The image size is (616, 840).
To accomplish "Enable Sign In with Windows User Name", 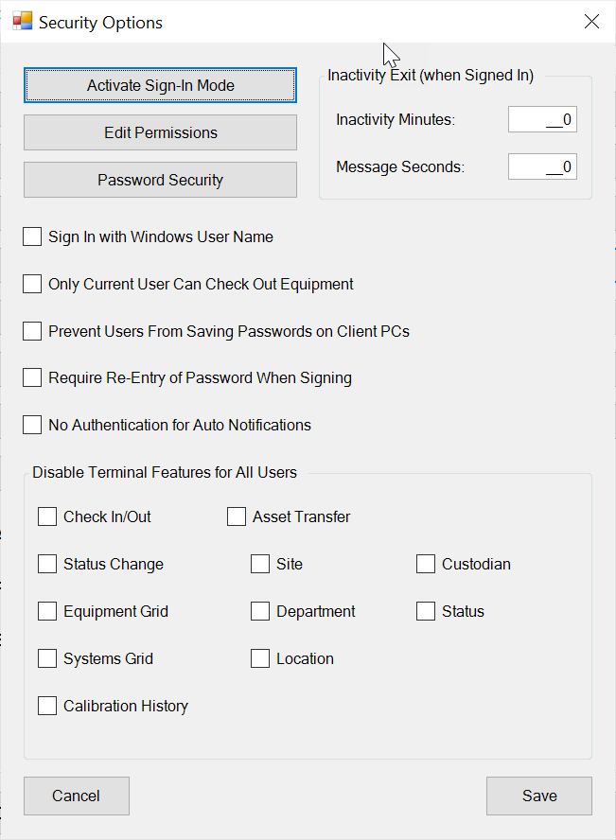I will [31, 236].
